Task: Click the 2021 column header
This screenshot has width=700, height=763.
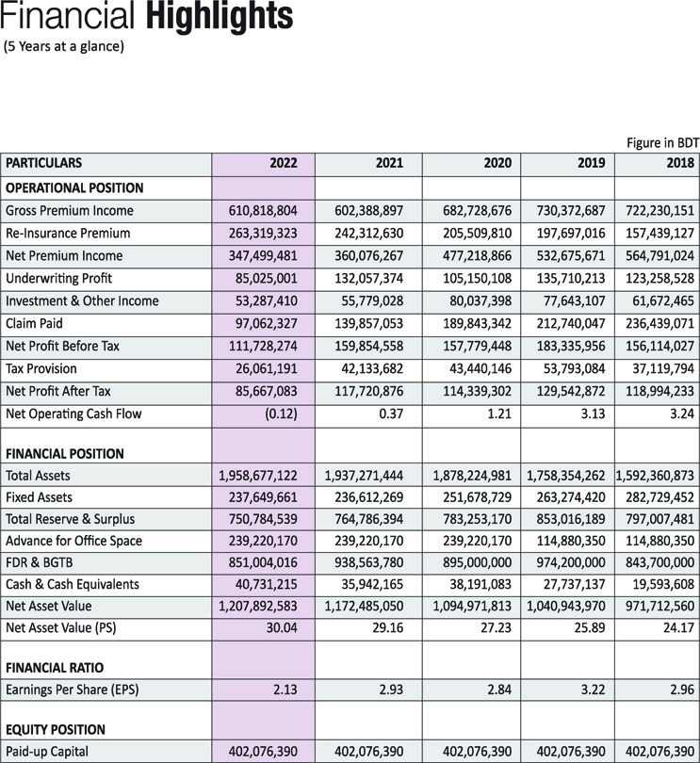Action: pos(389,163)
